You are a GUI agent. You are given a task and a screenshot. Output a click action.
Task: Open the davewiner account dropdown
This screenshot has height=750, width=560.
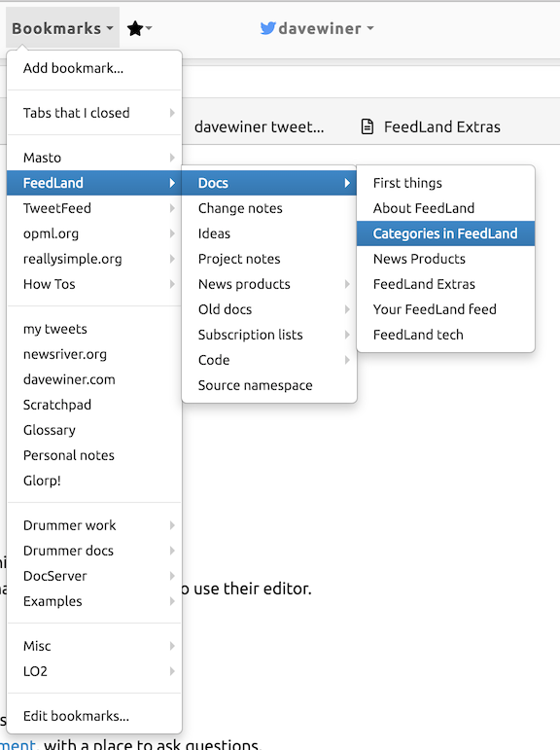pyautogui.click(x=317, y=29)
